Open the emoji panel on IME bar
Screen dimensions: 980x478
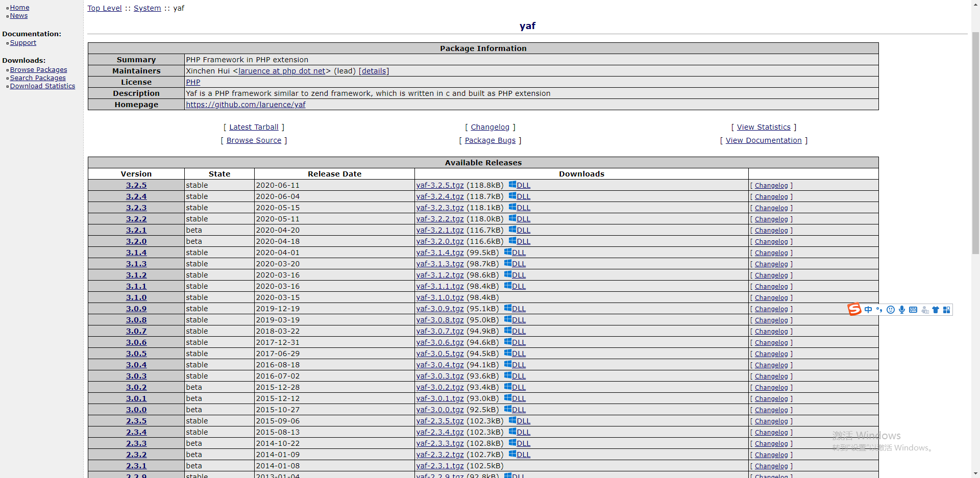tap(891, 310)
